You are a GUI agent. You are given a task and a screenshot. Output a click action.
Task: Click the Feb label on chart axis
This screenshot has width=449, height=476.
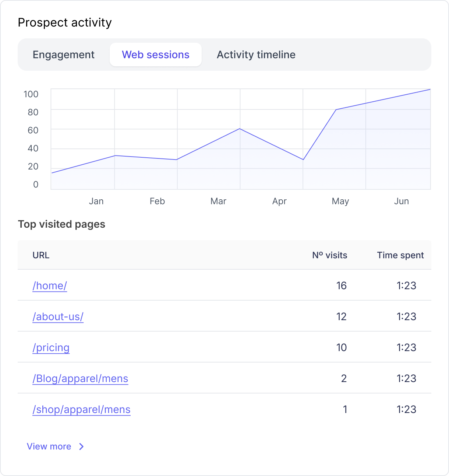pyautogui.click(x=157, y=201)
